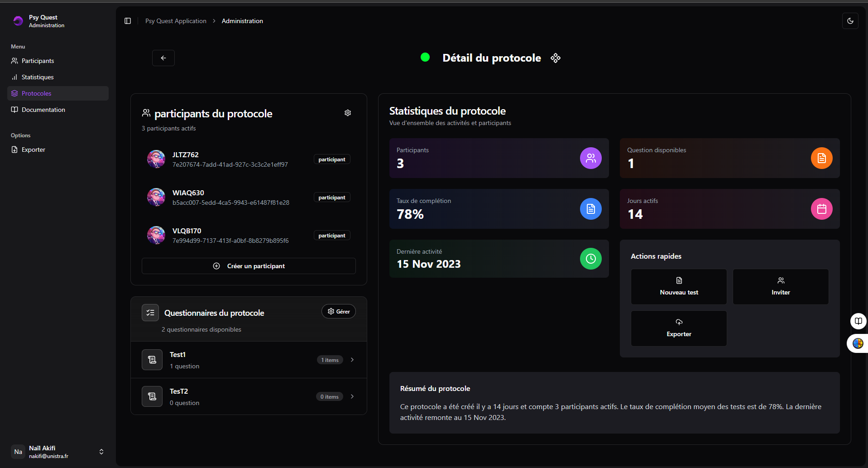Toggle the sidebar panel
This screenshot has width=868, height=468.
point(128,21)
